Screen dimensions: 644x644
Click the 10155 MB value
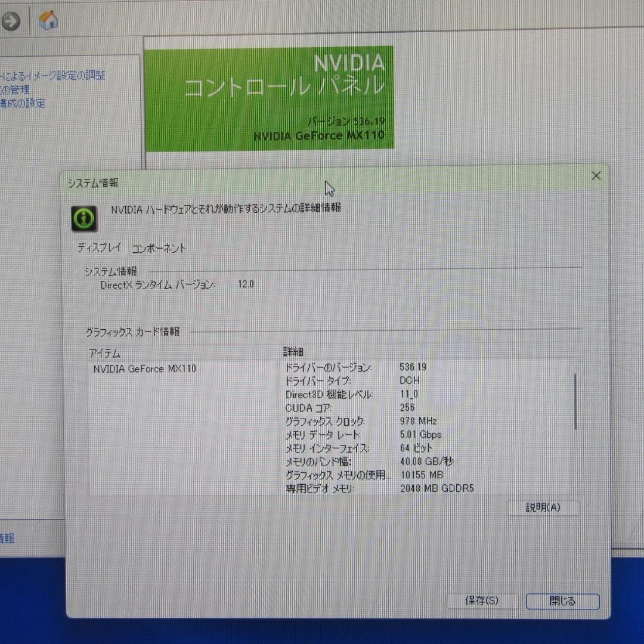[422, 475]
